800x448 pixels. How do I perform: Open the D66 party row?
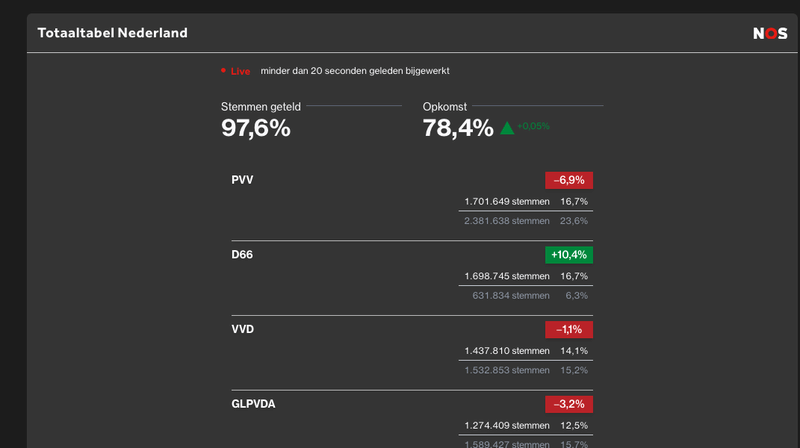[x=242, y=255]
